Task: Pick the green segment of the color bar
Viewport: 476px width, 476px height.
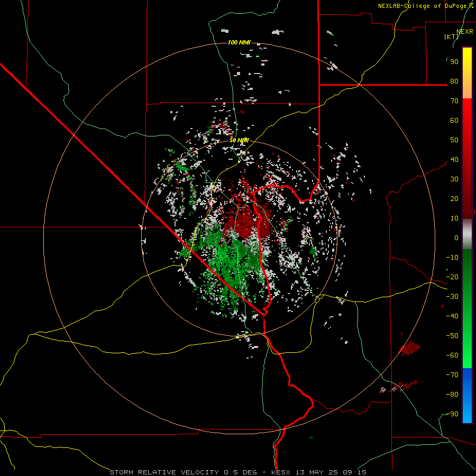Action: (467, 309)
